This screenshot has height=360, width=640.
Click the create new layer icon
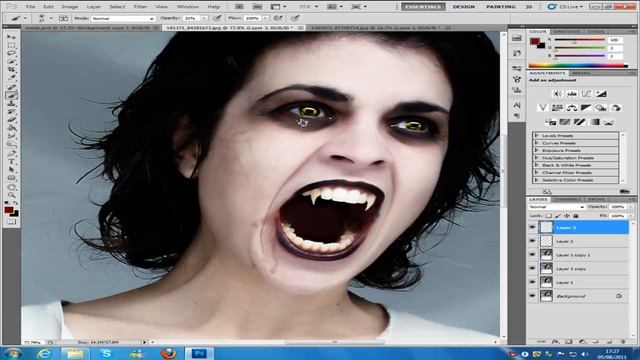click(x=609, y=341)
